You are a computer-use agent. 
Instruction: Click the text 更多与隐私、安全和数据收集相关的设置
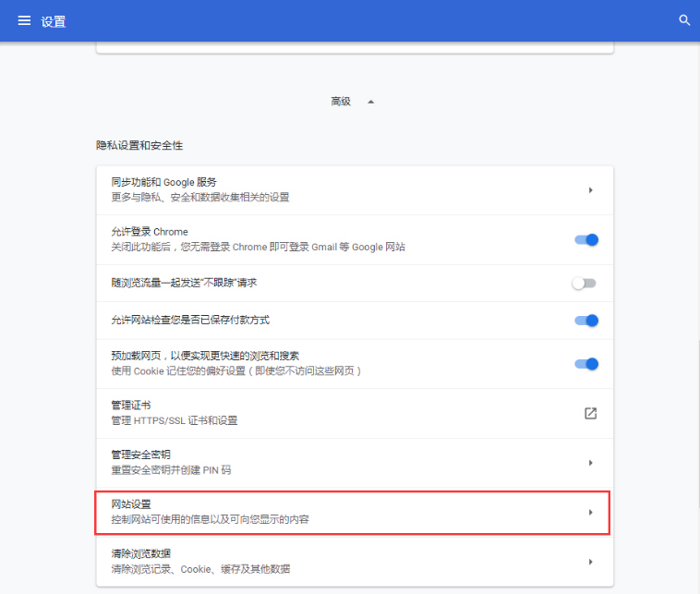coord(200,198)
